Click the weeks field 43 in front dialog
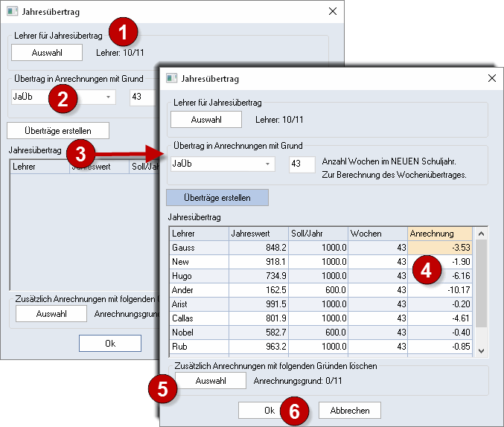The width and height of the screenshot is (504, 427). click(x=302, y=164)
